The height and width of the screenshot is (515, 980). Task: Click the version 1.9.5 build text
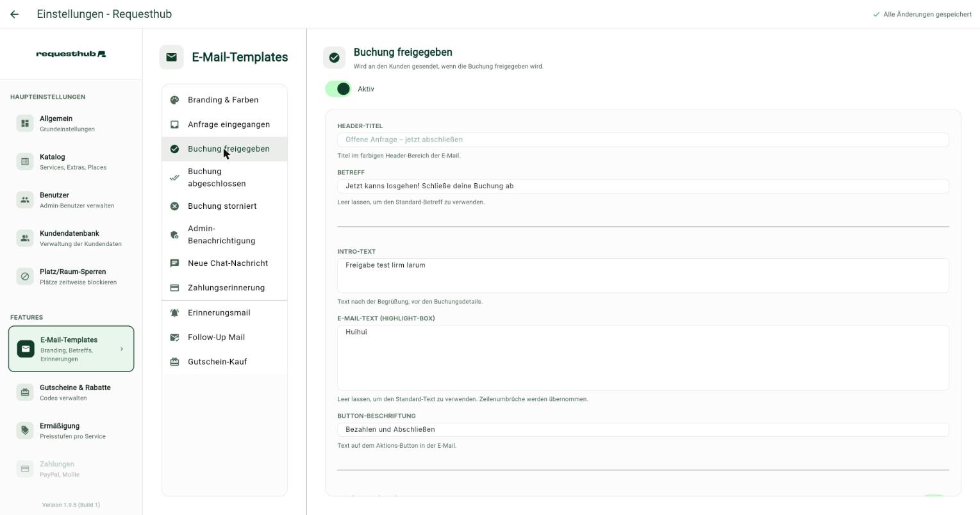coord(71,505)
